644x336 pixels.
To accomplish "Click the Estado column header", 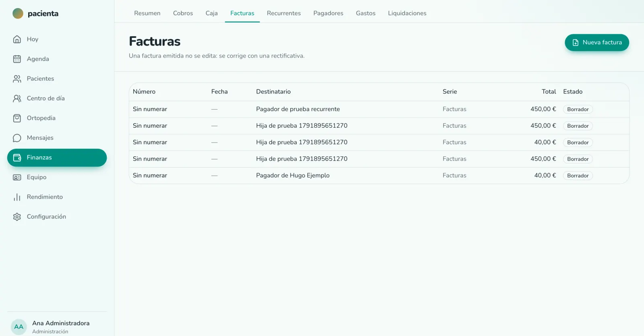I will (573, 91).
